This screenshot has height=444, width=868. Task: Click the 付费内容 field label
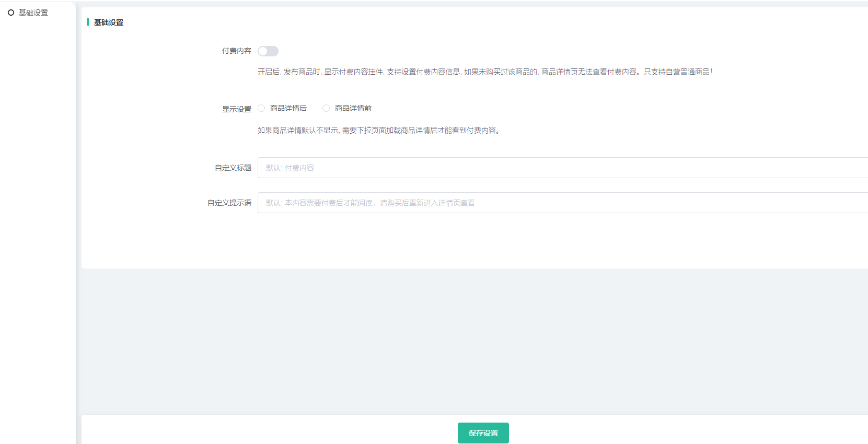236,51
